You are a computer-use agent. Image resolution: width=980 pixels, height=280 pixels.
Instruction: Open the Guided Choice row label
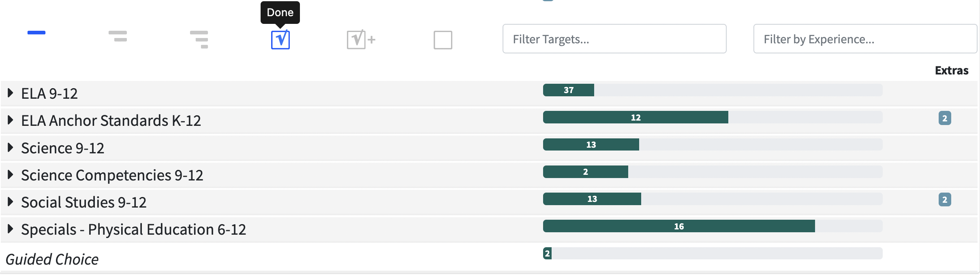(52, 259)
